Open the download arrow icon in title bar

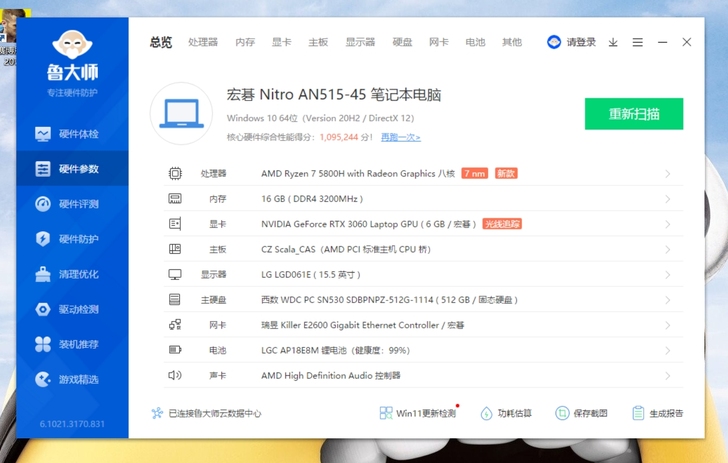click(613, 42)
